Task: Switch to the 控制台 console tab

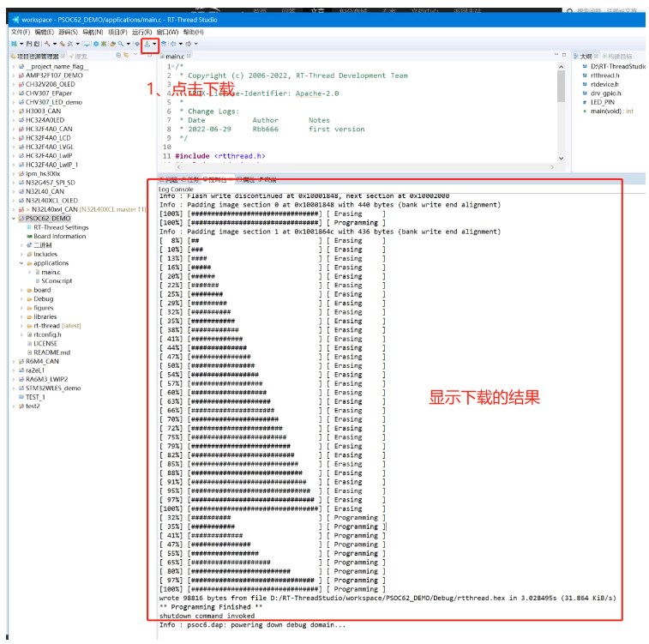Action: click(x=218, y=179)
